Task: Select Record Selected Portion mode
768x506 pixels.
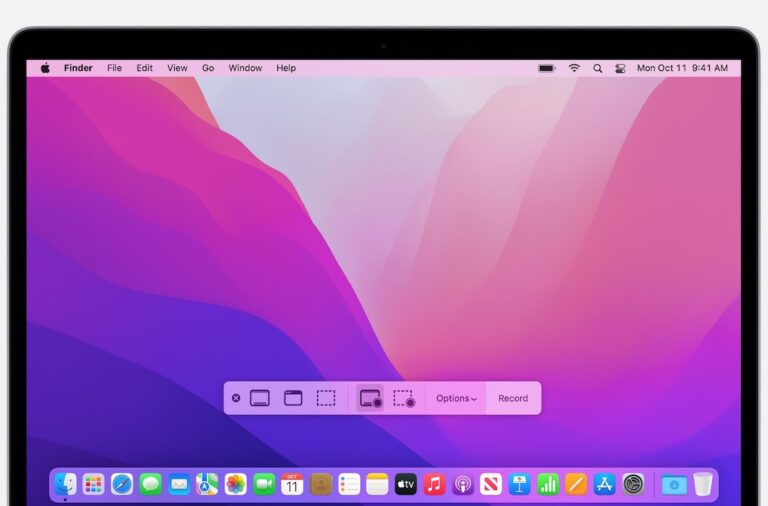Action: 404,398
